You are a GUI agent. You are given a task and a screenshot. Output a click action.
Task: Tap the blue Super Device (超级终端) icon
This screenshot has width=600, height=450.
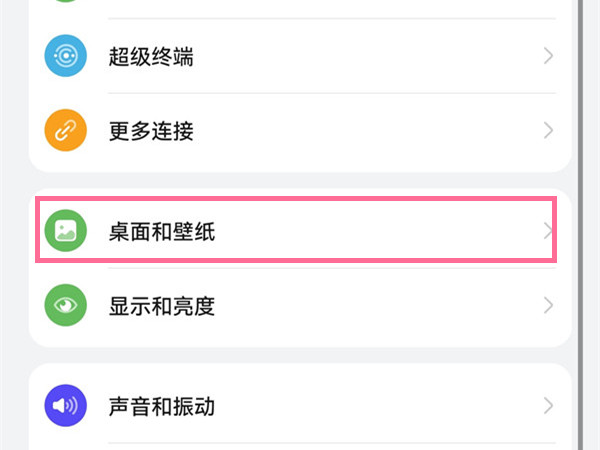point(66,56)
